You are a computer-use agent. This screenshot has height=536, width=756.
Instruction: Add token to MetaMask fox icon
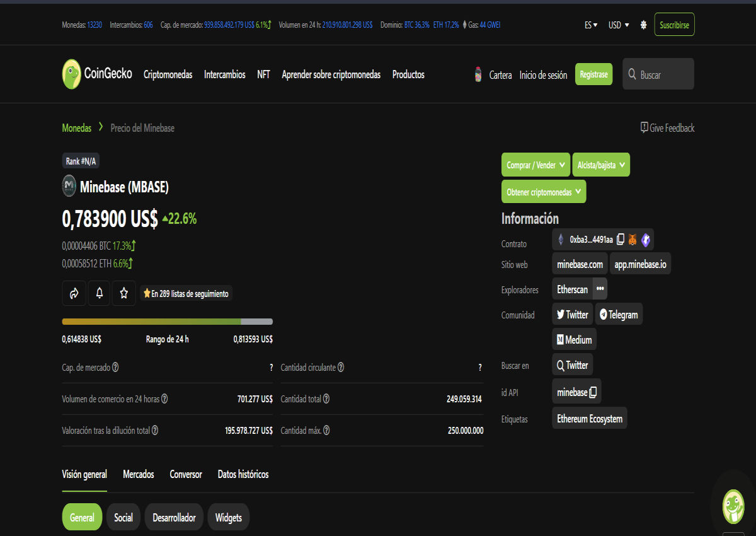pyautogui.click(x=633, y=240)
